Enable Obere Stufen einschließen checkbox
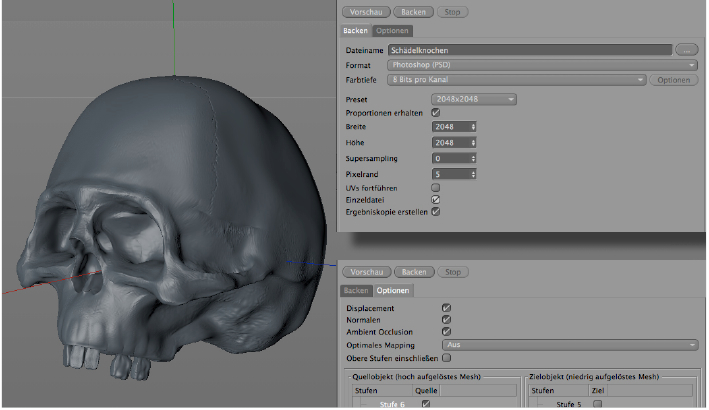This screenshot has height=410, width=709. pyautogui.click(x=447, y=357)
